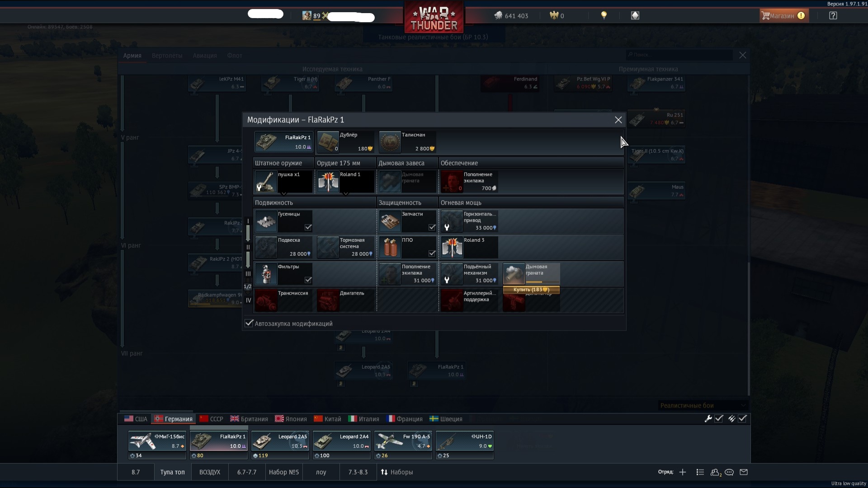Select the Fw 190 A-5 crew slot
Image resolution: width=868 pixels, height=488 pixels.
403,445
